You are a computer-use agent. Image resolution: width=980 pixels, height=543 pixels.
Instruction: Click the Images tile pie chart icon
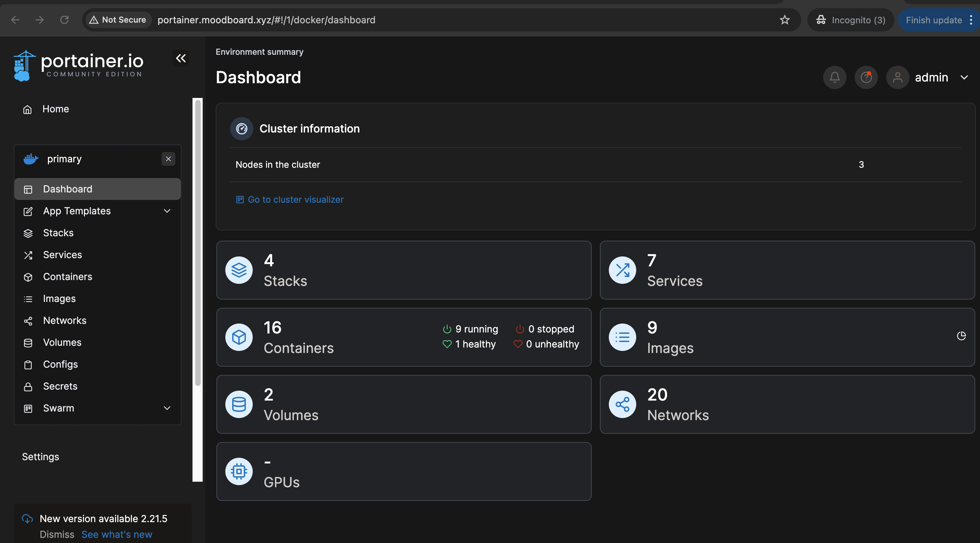(x=961, y=336)
